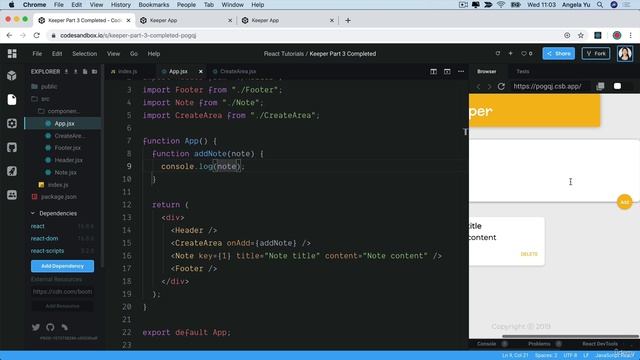Open the Live collaboration people icon
The image size is (640, 360).
(12, 195)
